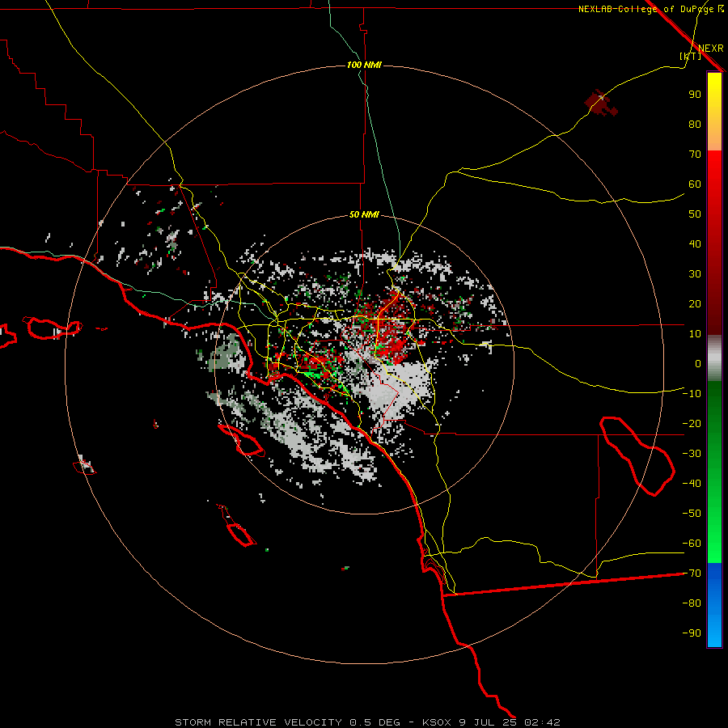This screenshot has width=728, height=728.
Task: Click the 20 value on the velocity scale
Action: point(695,303)
